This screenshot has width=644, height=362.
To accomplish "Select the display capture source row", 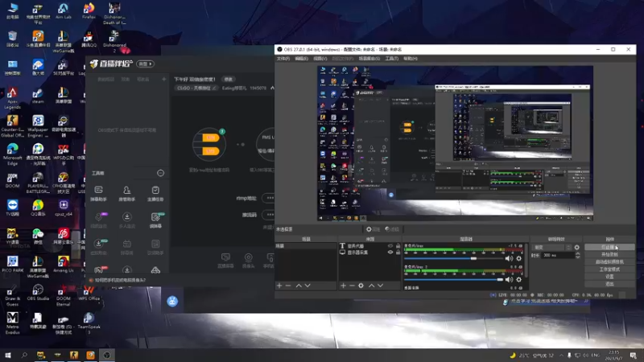I will (369, 253).
